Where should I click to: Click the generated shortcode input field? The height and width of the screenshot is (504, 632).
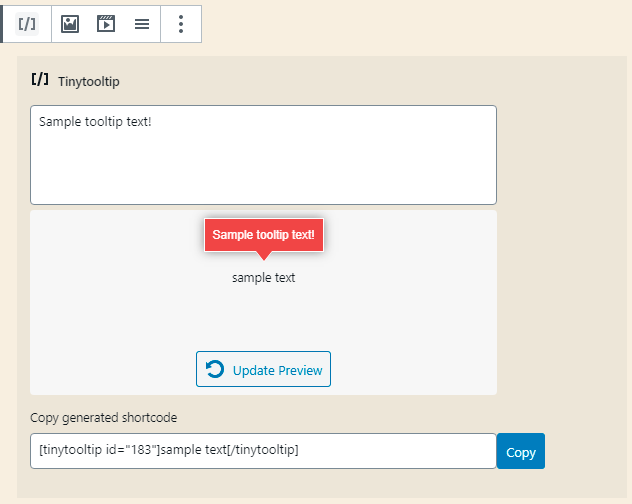click(x=263, y=451)
